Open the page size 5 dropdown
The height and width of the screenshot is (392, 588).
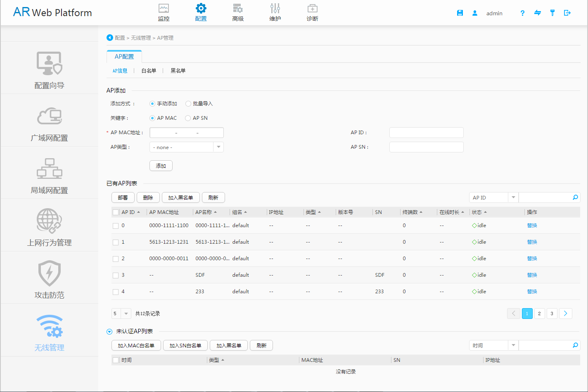coord(126,314)
